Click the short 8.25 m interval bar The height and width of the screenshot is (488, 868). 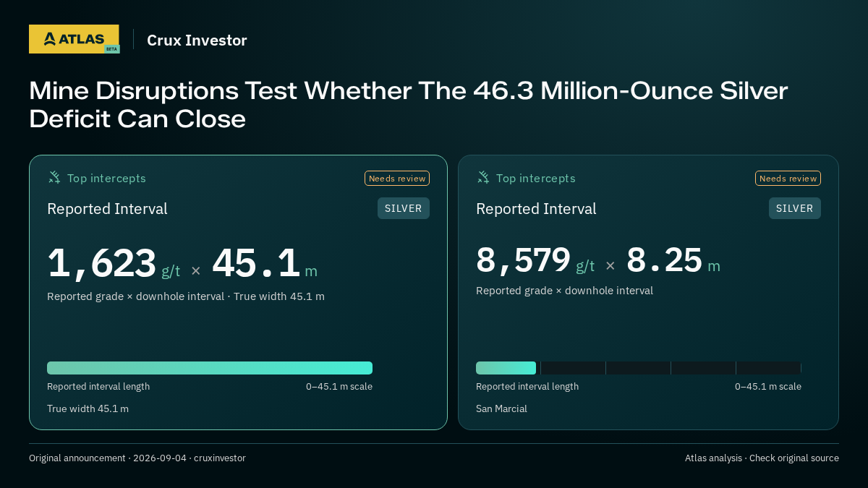(506, 368)
